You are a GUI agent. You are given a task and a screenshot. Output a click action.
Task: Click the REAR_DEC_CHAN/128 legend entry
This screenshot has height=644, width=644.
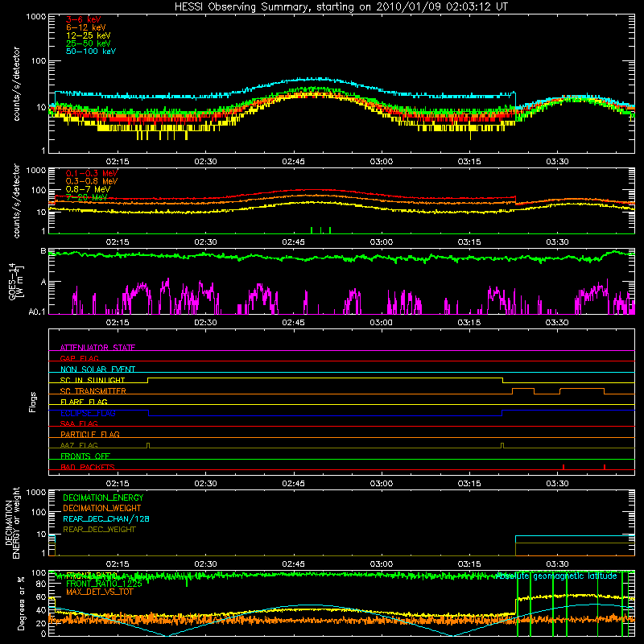106,518
